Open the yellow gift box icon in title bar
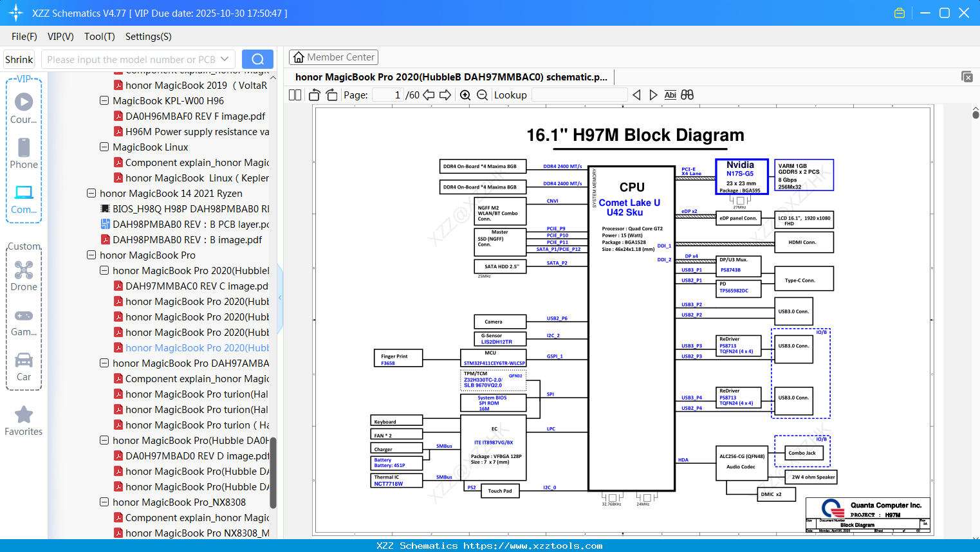This screenshot has width=980, height=552. pos(900,13)
